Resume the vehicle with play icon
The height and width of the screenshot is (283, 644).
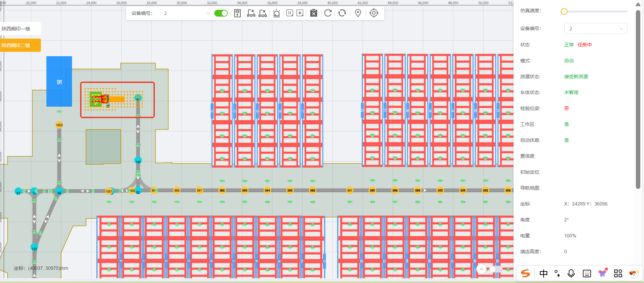pyautogui.click(x=300, y=13)
